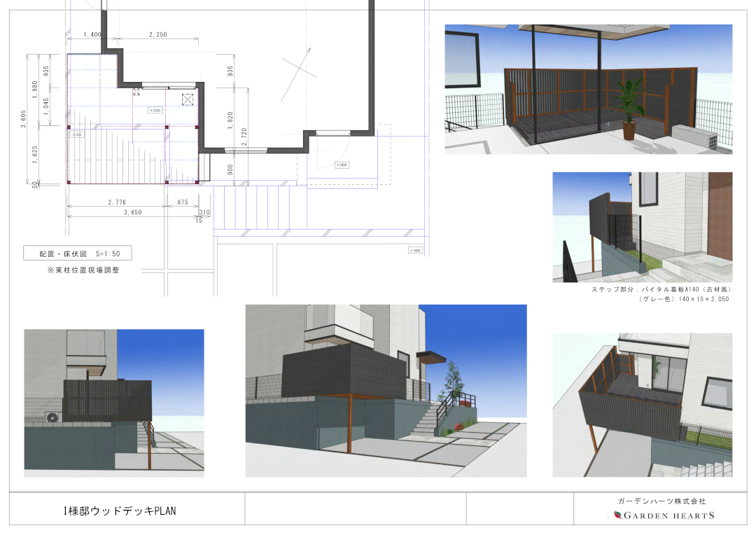
Task: Click the I様邸ウッドデッキPLAN title
Action: [x=120, y=511]
